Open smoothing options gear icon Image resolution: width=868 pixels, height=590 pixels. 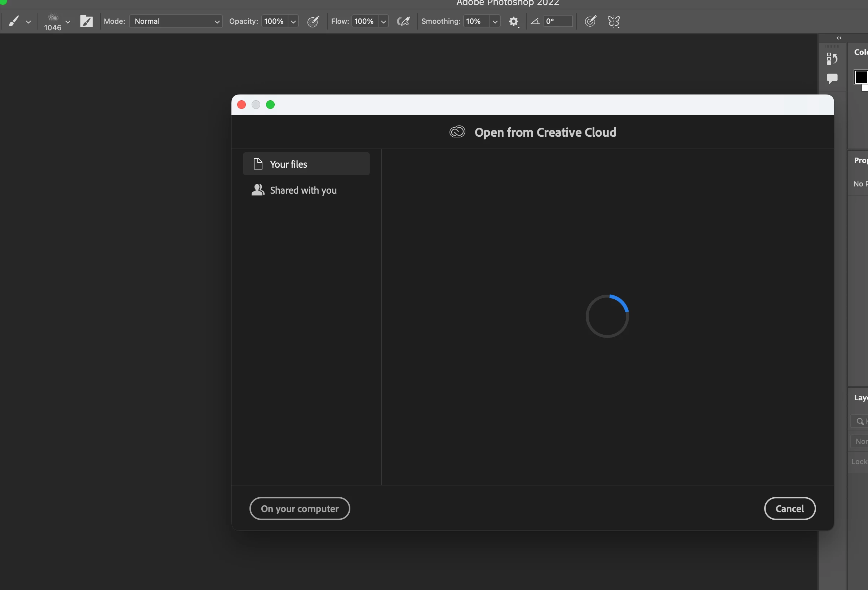click(514, 21)
